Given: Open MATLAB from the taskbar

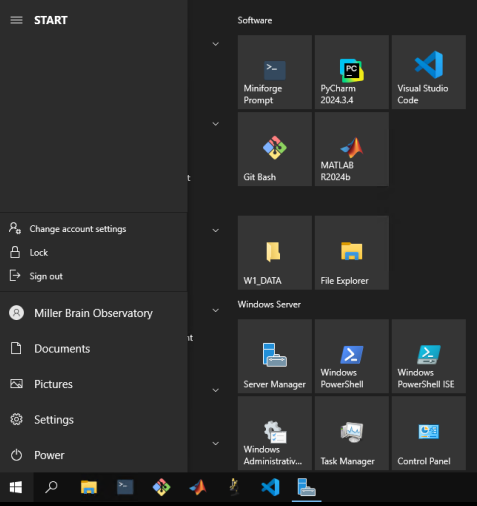Looking at the screenshot, I should (198, 487).
